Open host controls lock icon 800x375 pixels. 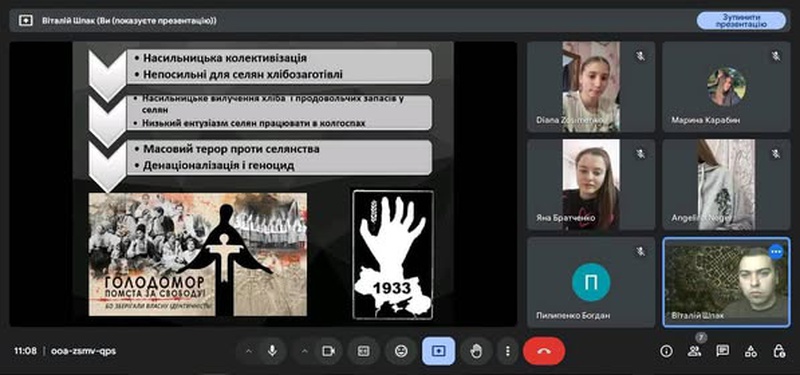tap(779, 351)
